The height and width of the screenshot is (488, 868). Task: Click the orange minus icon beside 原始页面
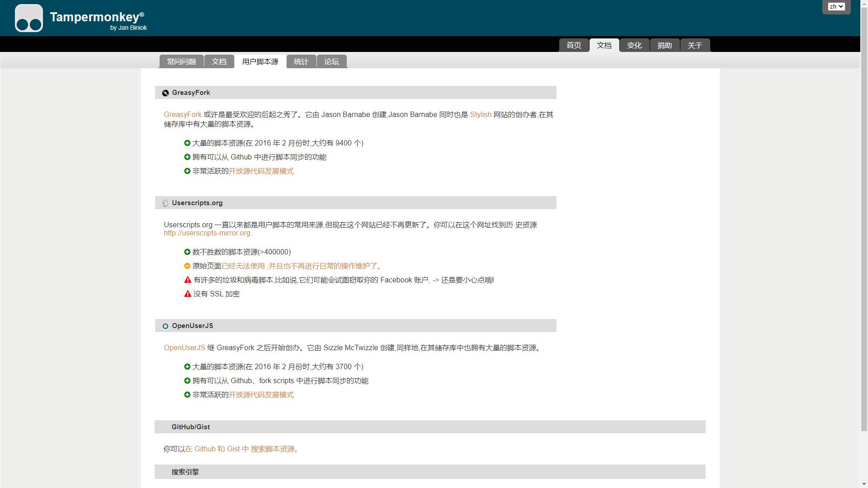187,266
